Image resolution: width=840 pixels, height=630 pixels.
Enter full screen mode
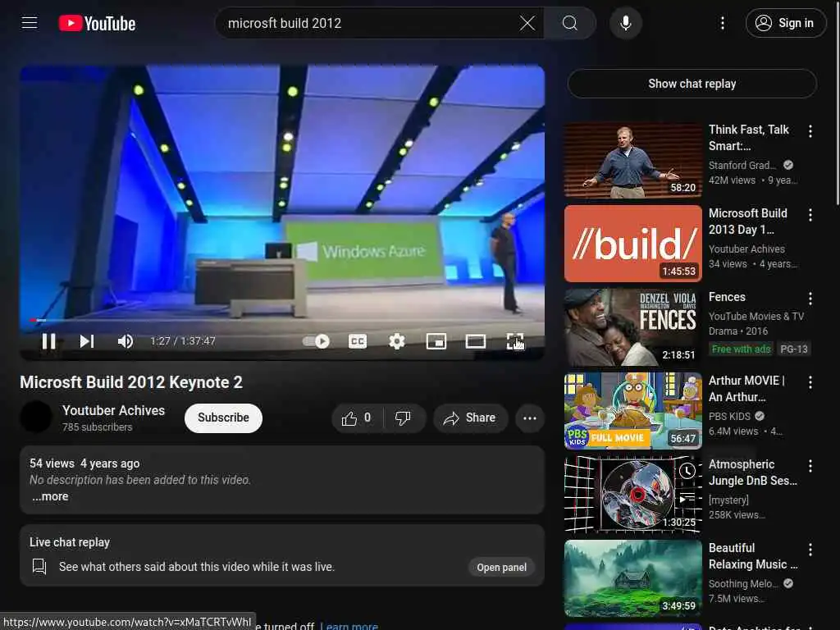click(515, 341)
